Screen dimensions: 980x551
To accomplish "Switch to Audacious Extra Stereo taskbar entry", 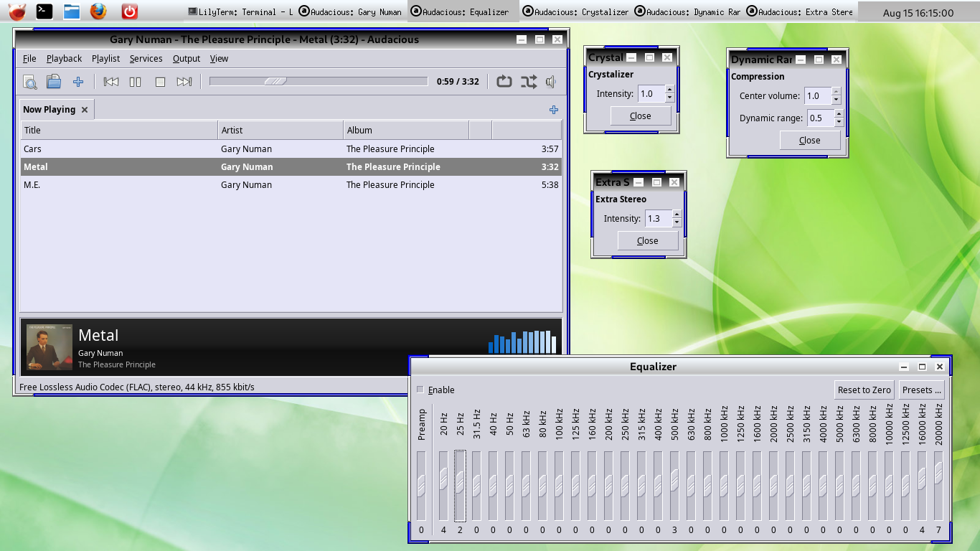I will (x=801, y=12).
